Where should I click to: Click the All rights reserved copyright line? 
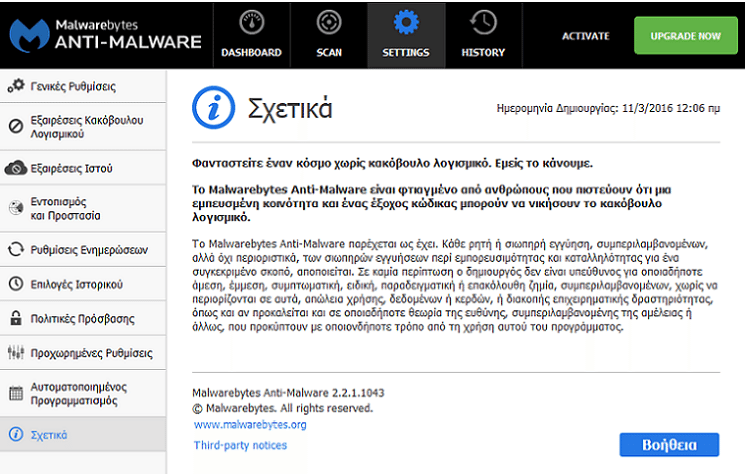coord(283,408)
